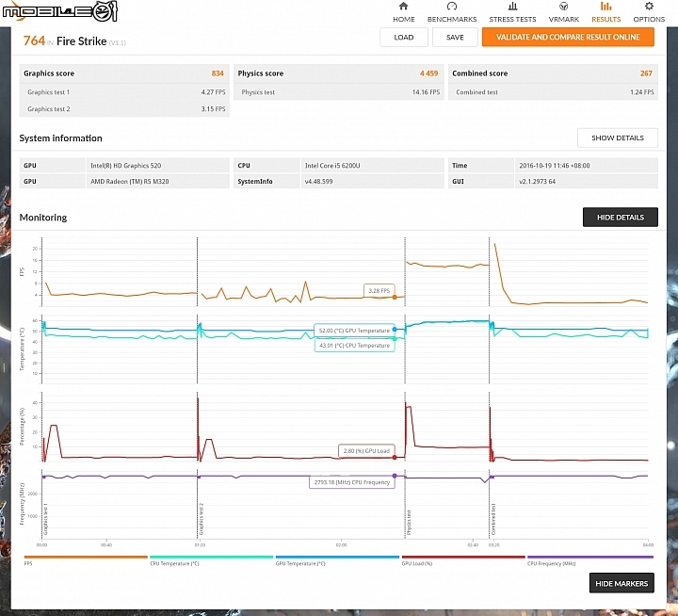This screenshot has height=616, width=678.
Task: Click the HIDE MARKERS button
Action: click(x=621, y=583)
